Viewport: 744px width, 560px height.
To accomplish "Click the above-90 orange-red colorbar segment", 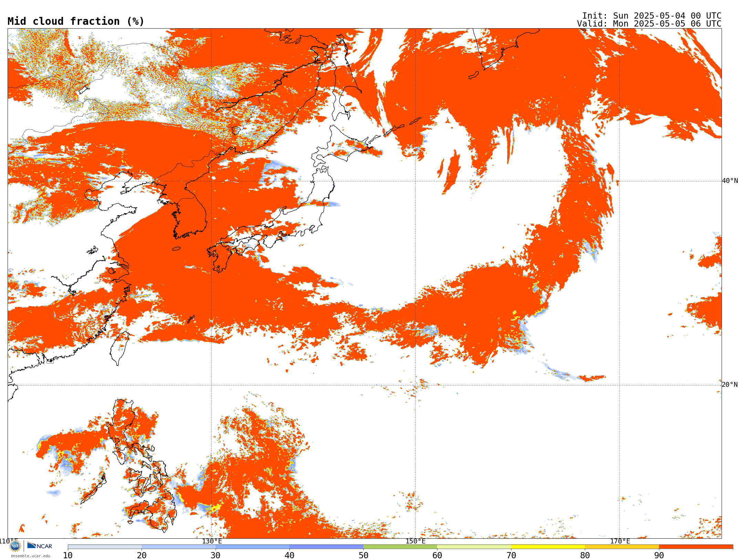I will [696, 547].
